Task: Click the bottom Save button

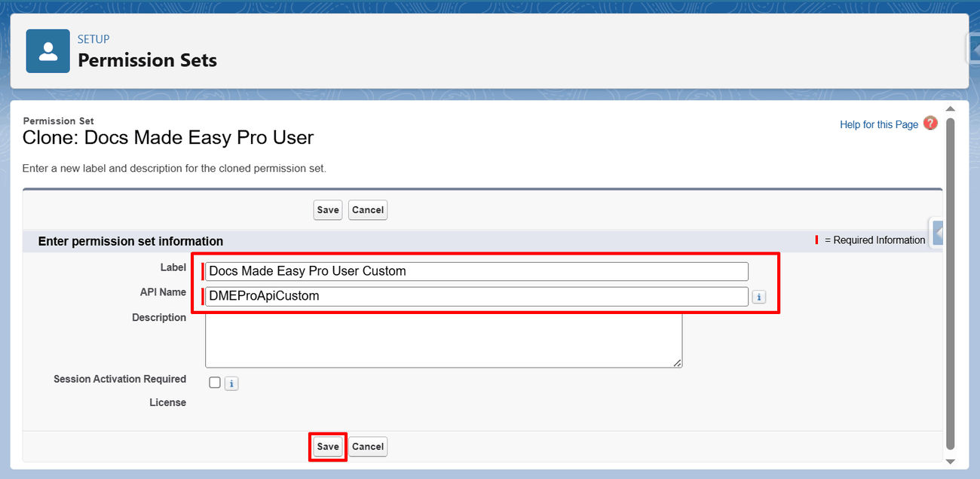Action: point(328,447)
